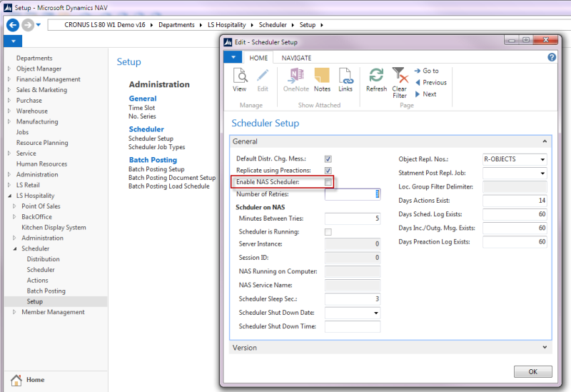Click the Scheduler Sleep Sec. field

click(x=353, y=299)
